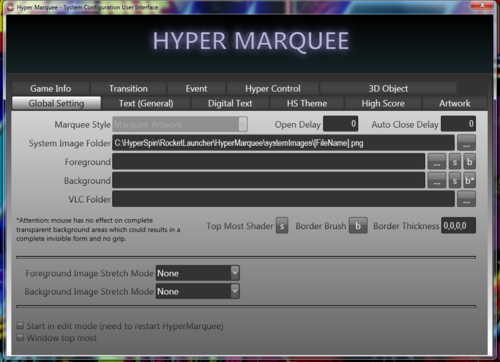Open the Event tab

click(196, 88)
